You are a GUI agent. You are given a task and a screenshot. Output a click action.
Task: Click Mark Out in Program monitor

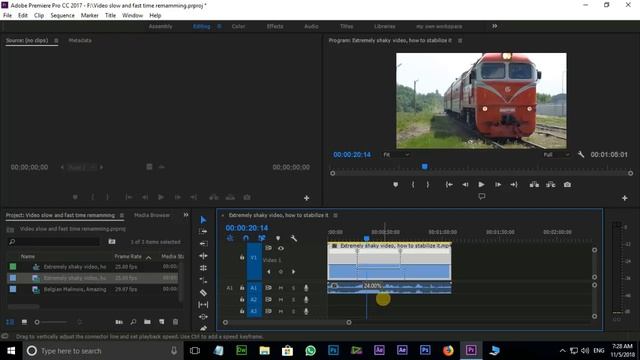click(x=428, y=184)
